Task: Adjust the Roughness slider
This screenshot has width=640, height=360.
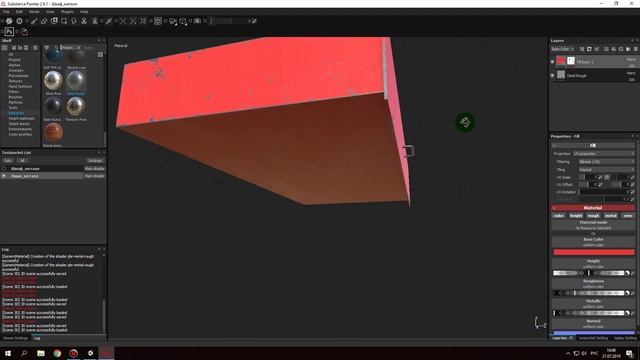Action: (x=590, y=293)
